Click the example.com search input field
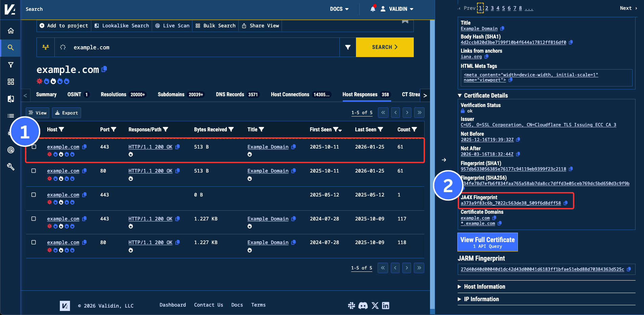 (x=203, y=48)
